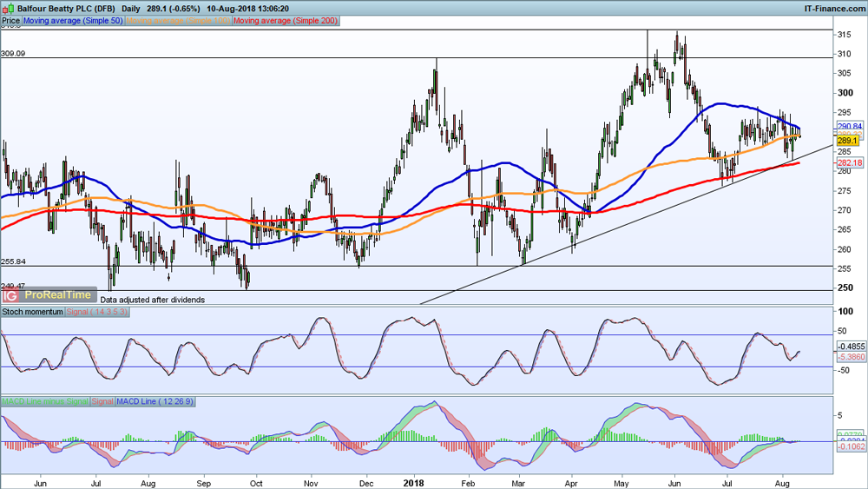Open the IT-Finance.com link
868x489 pixels.
(x=834, y=9)
